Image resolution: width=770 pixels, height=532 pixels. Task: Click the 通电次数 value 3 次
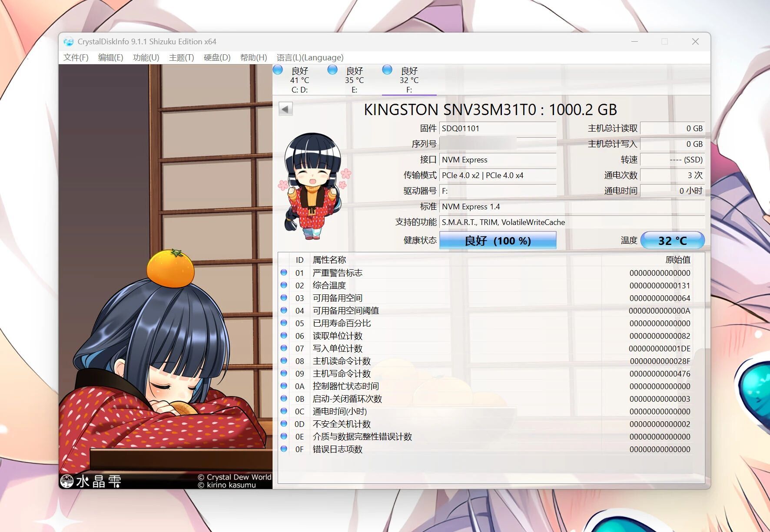click(673, 175)
